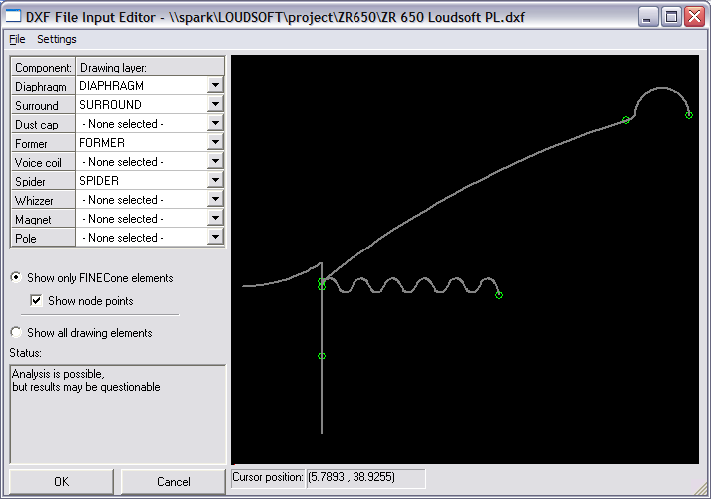Image resolution: width=711 pixels, height=499 pixels.
Task: Click the Status message text box
Action: point(117,414)
